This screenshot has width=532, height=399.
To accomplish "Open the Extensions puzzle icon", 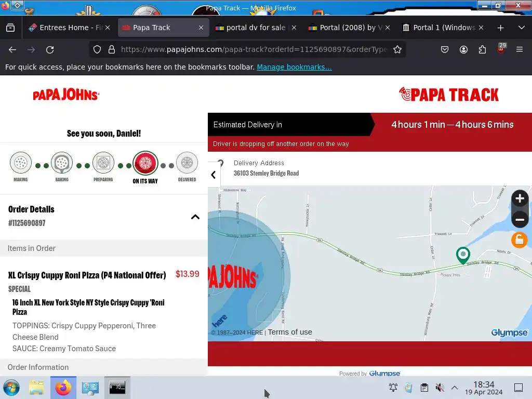I will point(482,49).
